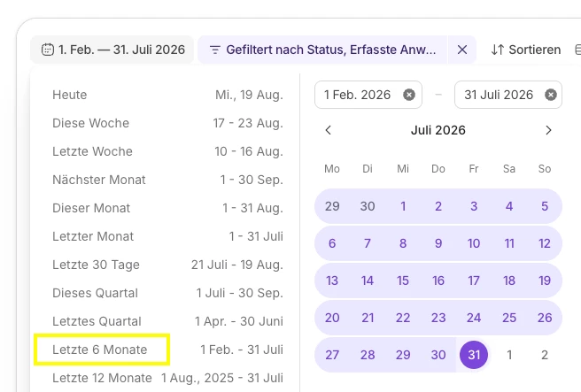This screenshot has width=581, height=392.
Task: Select the Letzte 30 Tage range
Action: coord(167,265)
